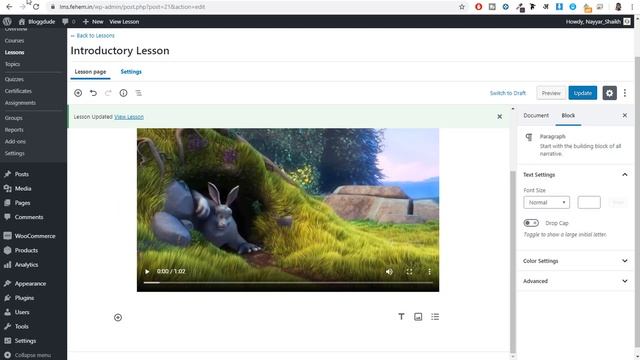Click the custom font size input
Screen dimensions: 640x360
pos(589,202)
